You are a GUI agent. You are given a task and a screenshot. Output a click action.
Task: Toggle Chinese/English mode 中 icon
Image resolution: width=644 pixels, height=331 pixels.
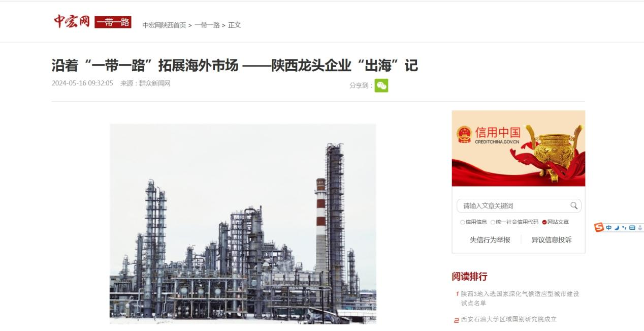click(609, 227)
